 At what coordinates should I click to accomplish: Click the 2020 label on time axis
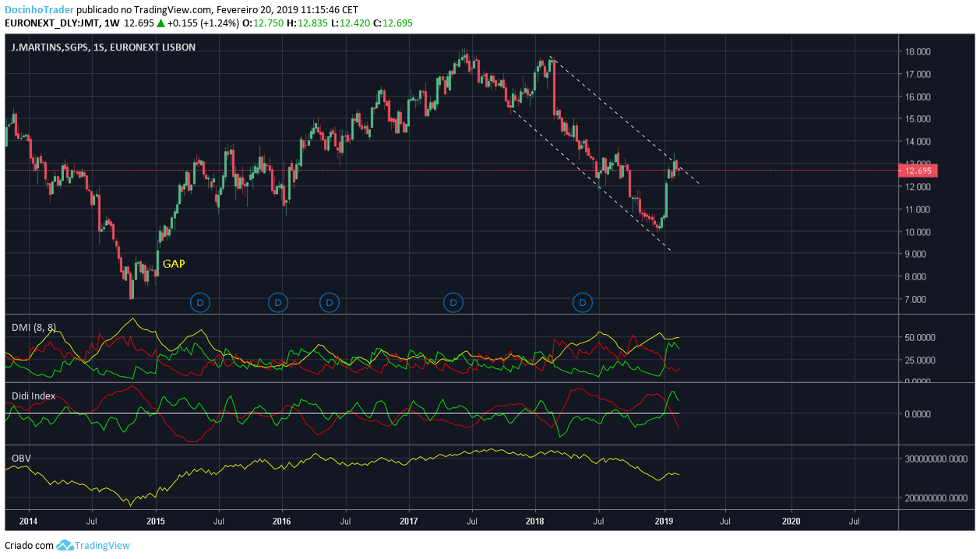[x=791, y=521]
